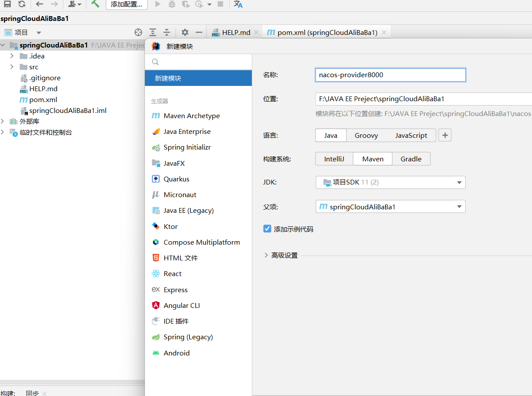Click the Expand All icon in Project panel
Viewport: 532px width, 396px height.
tap(153, 32)
